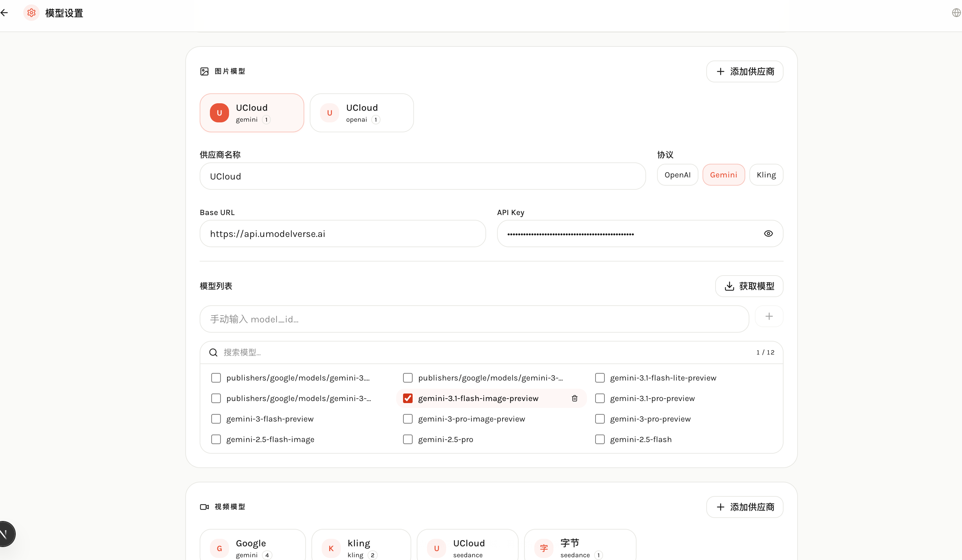The image size is (962, 560).
Task: Add provider in 视频模型 section
Action: point(745,507)
